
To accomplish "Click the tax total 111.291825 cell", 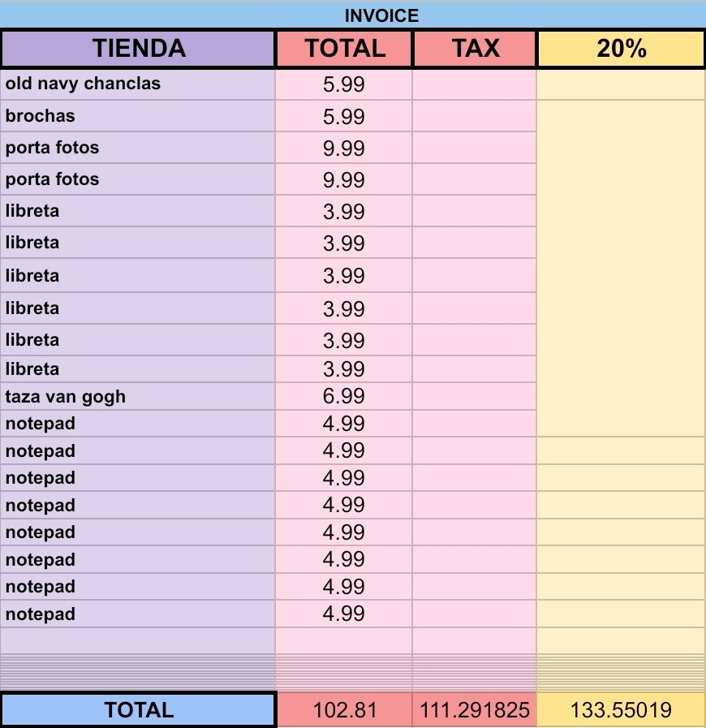I will tap(475, 710).
